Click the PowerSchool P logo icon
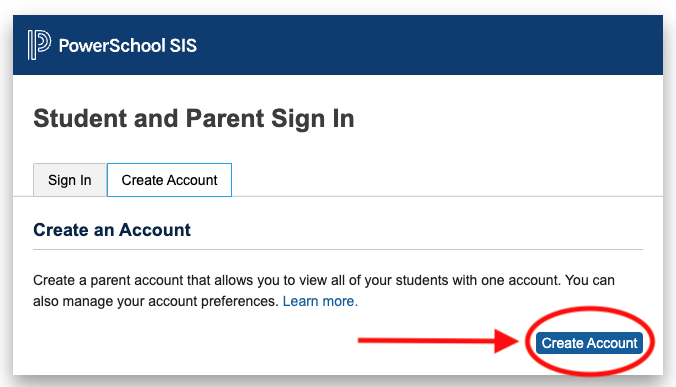The image size is (676, 387). [39, 45]
